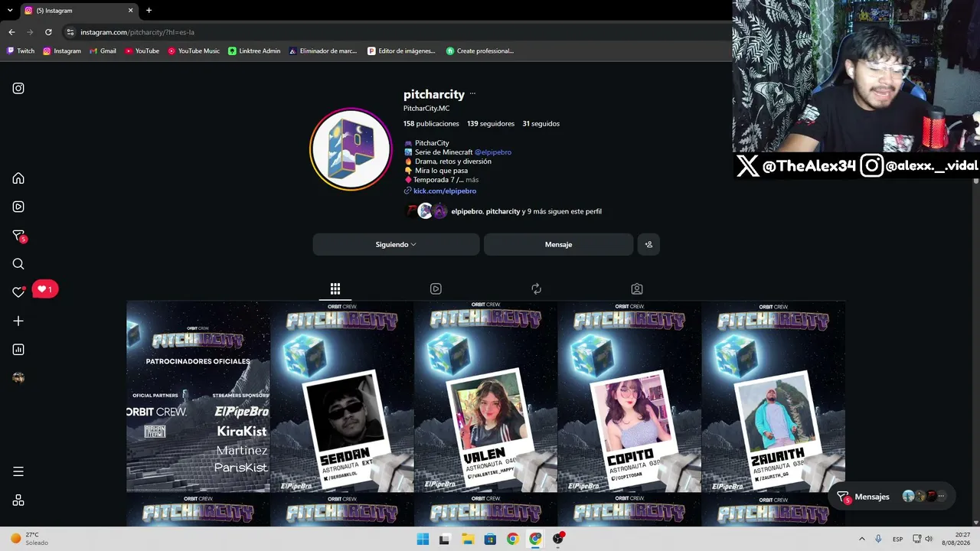Open the Valen astronaut post
The height and width of the screenshot is (551, 980).
tap(485, 396)
